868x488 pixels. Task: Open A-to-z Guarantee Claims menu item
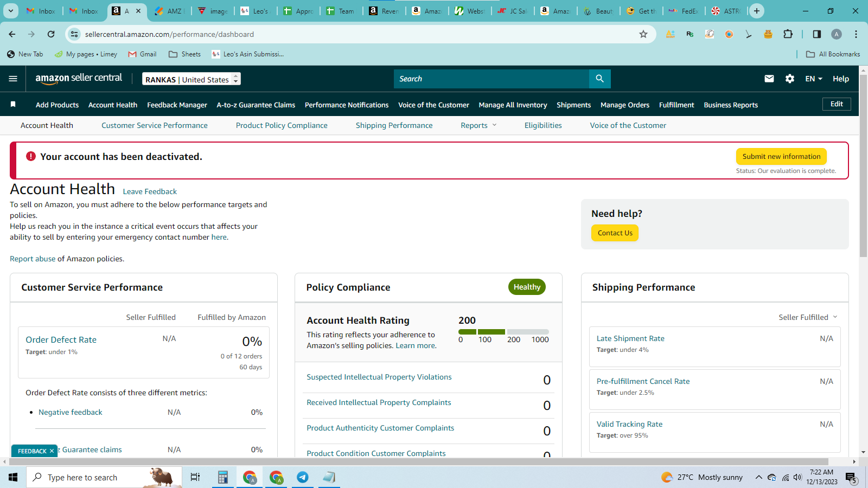256,105
